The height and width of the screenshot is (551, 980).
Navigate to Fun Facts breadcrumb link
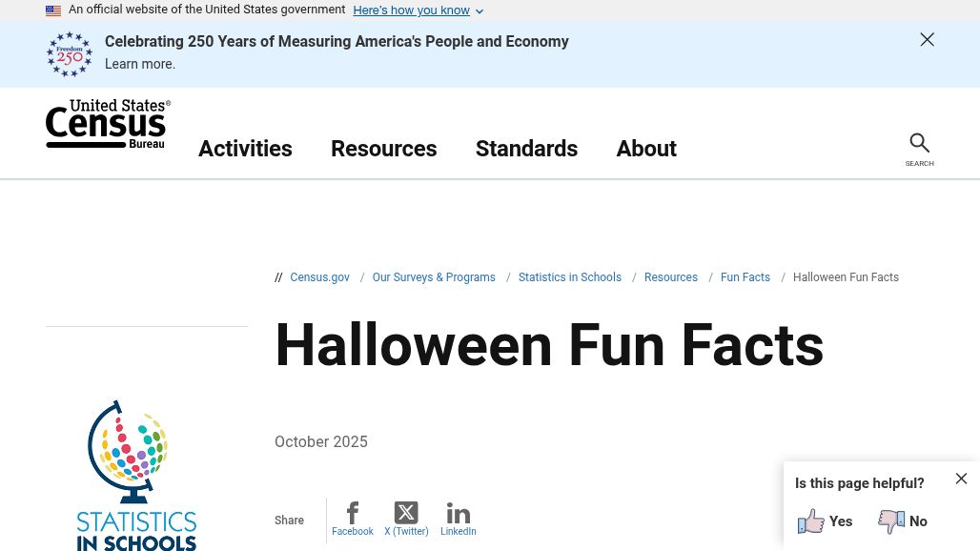745,277
